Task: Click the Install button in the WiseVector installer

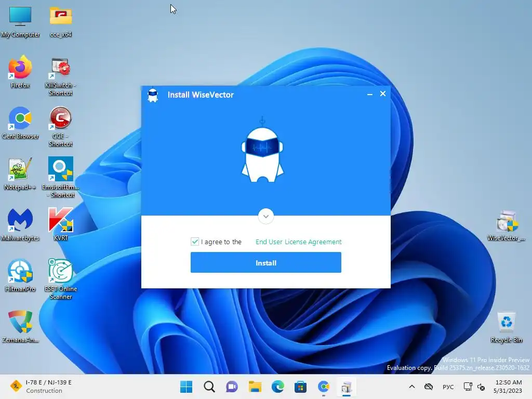Action: coord(265,262)
